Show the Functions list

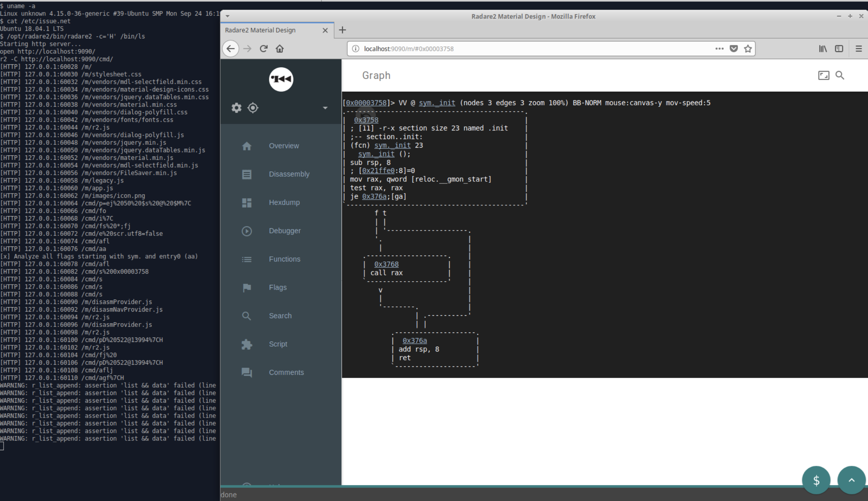(284, 259)
